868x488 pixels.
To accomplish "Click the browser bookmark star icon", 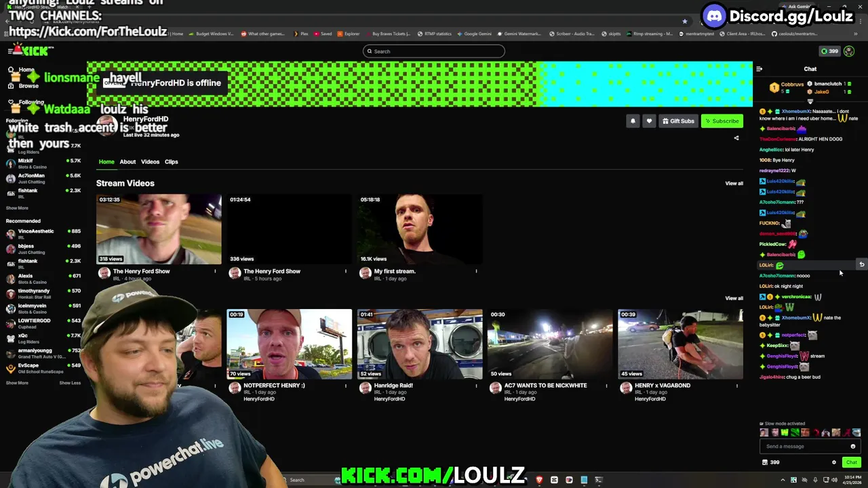I will [x=684, y=21].
